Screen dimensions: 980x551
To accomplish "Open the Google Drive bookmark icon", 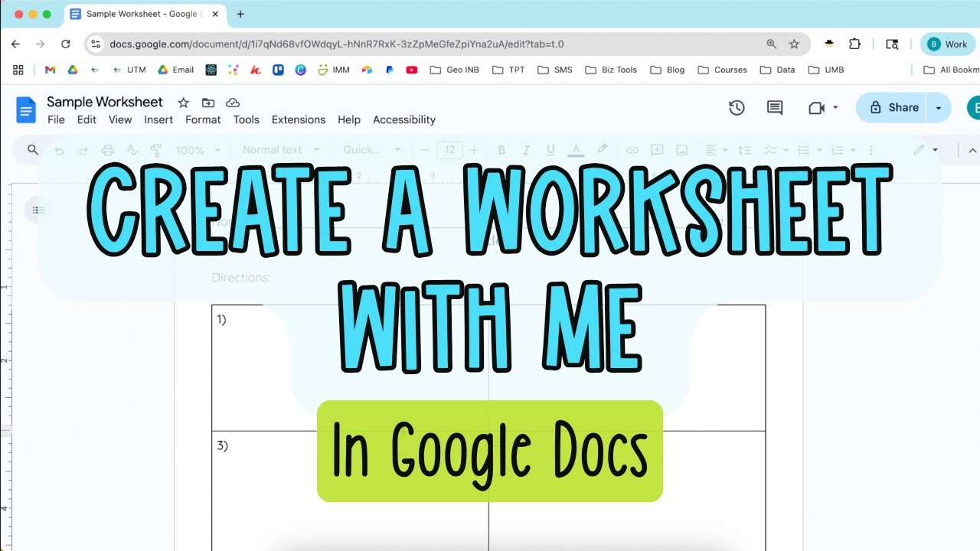I will (73, 70).
